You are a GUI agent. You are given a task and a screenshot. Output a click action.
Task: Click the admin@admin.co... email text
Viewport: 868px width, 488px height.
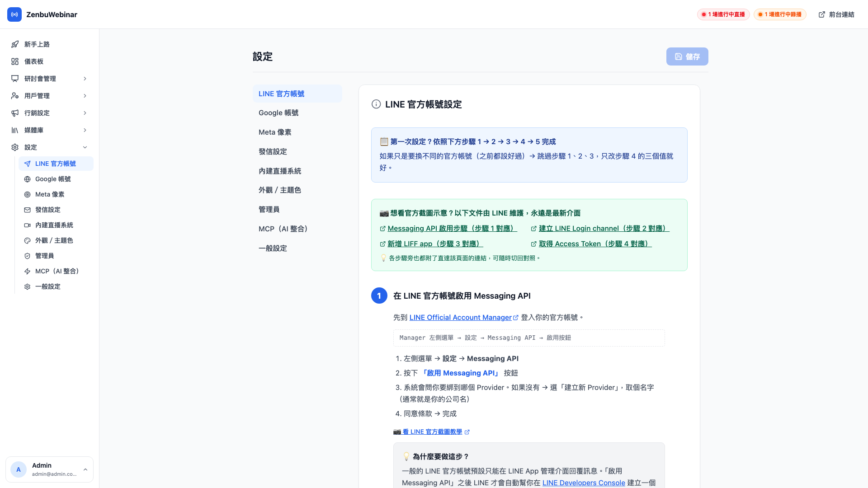tap(54, 474)
